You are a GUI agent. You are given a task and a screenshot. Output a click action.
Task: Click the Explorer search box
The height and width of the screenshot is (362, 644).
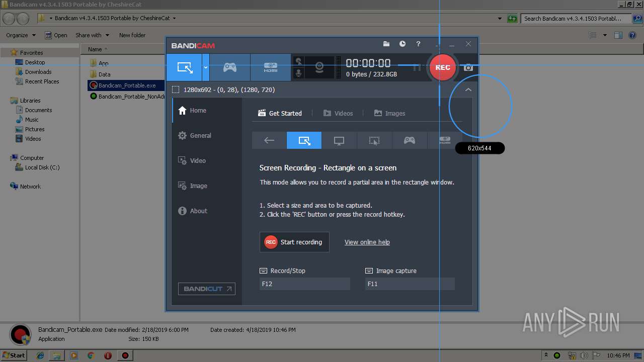coord(577,19)
